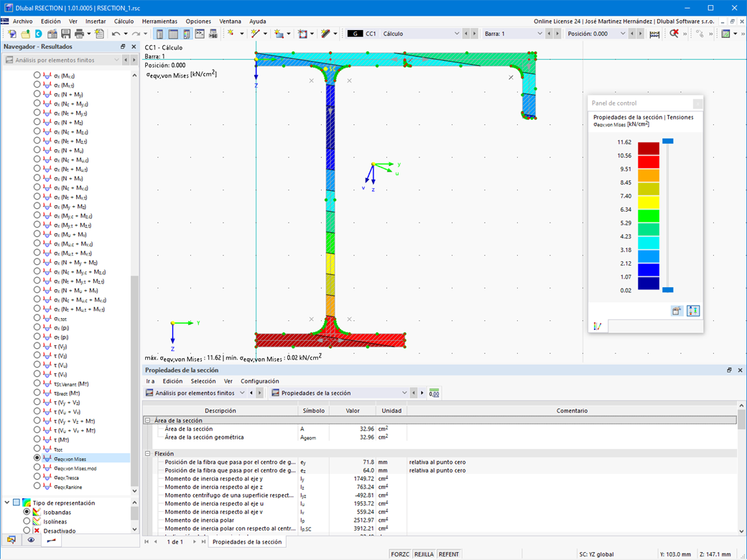This screenshot has width=747, height=560.
Task: Select the σeqv,Tresca radio button
Action: tap(37, 477)
